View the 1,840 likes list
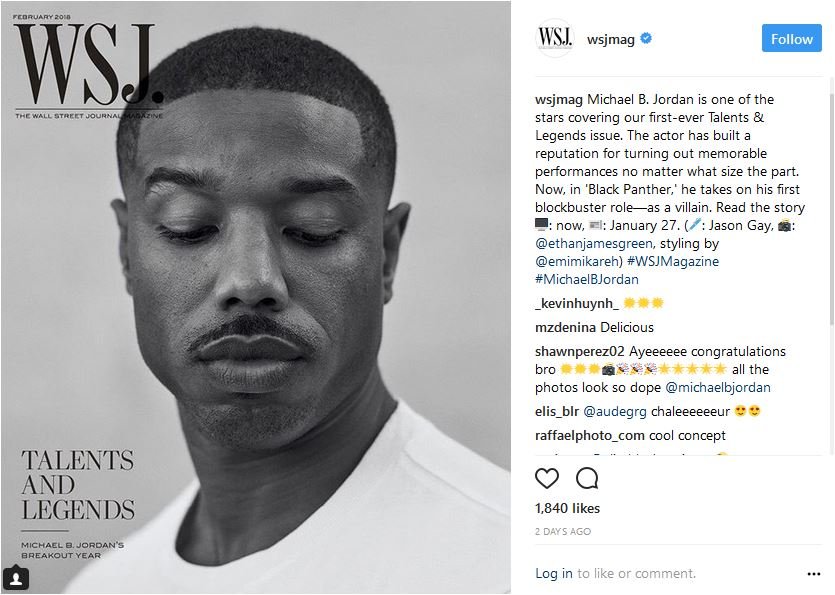This screenshot has height=595, width=835. [x=568, y=508]
